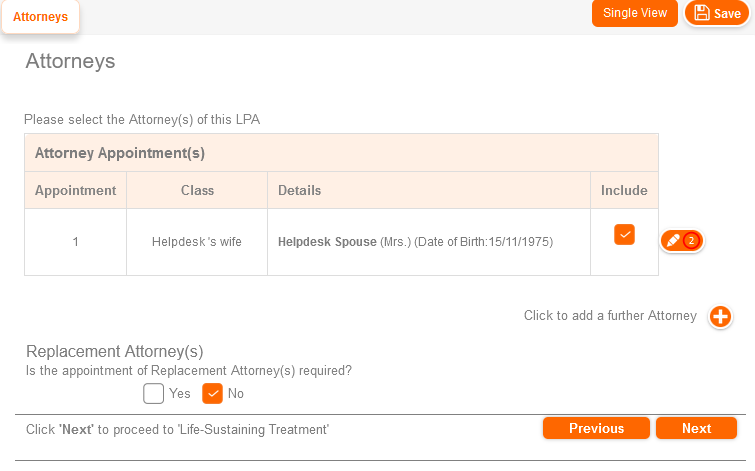Select the Helpdesk Spouse details cell

click(415, 242)
